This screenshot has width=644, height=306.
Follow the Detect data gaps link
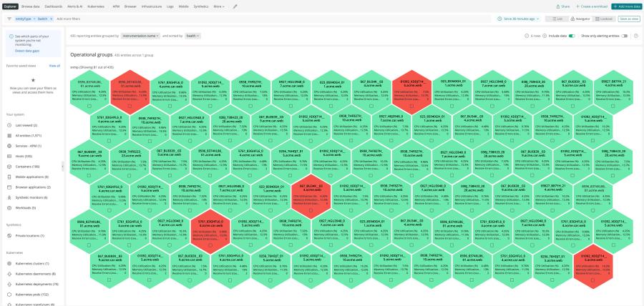point(26,51)
